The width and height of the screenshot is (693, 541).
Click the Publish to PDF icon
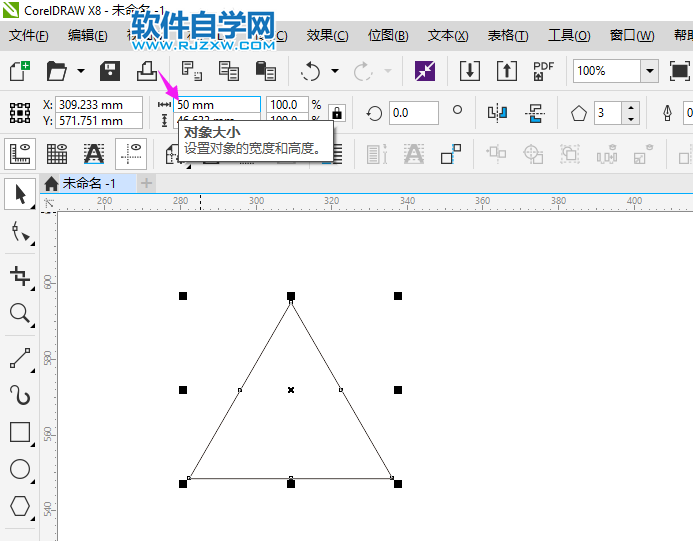tap(543, 71)
